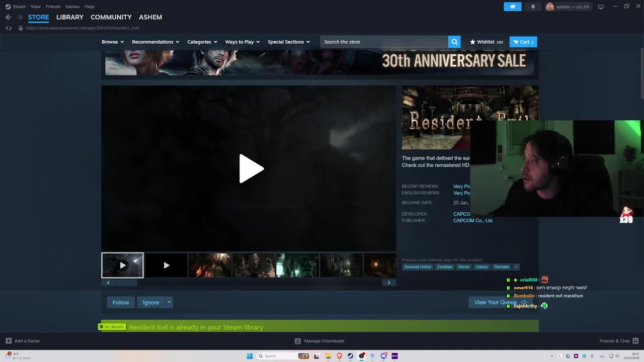This screenshot has width=644, height=362.
Task: Open the Steam menu
Action: 19,7
